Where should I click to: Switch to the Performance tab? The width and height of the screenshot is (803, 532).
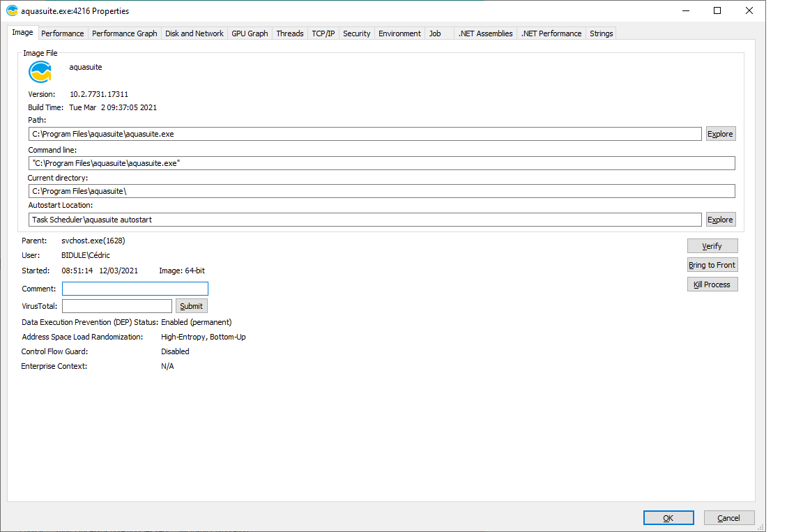(62, 33)
